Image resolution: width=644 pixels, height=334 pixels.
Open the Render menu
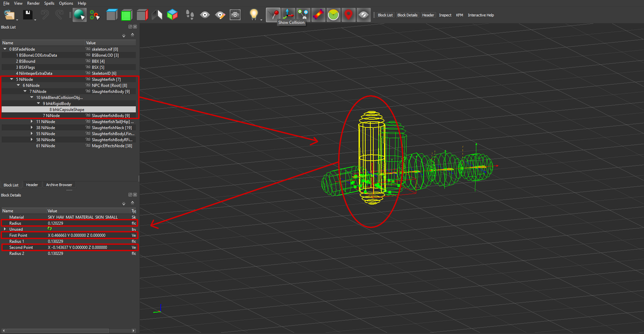click(33, 3)
